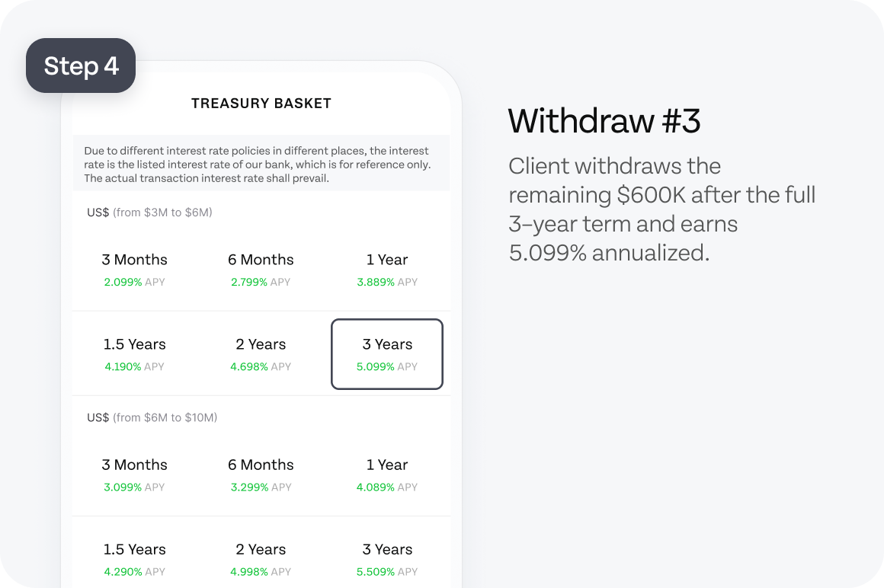Select 3 Months at 3.099% APY
884x588 pixels.
click(x=134, y=475)
